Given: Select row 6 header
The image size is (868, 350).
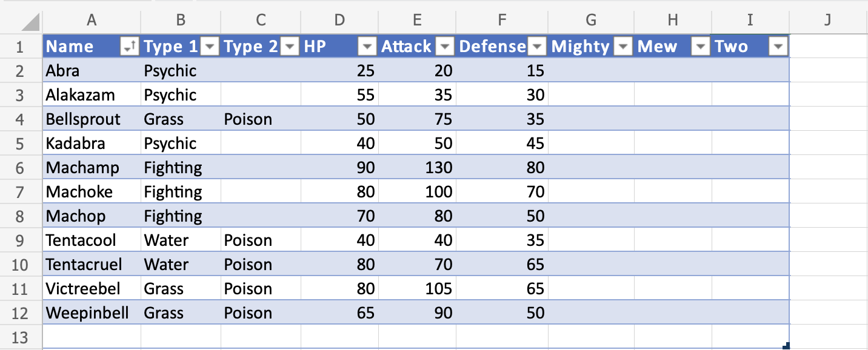Looking at the screenshot, I should [x=20, y=168].
